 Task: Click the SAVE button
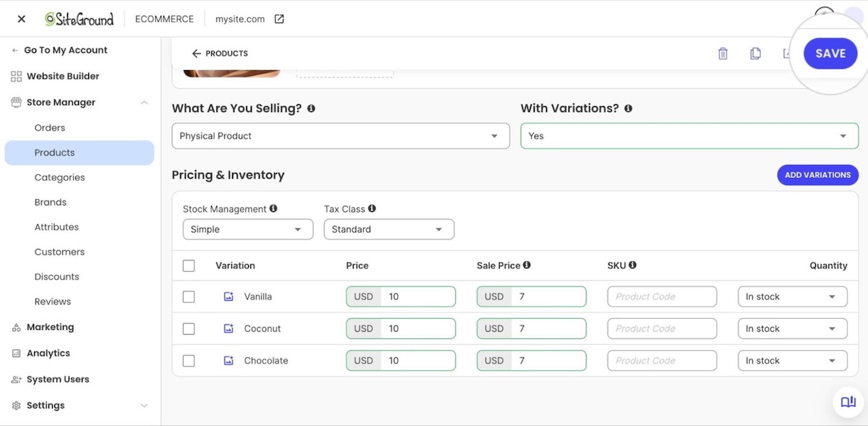[x=830, y=54]
